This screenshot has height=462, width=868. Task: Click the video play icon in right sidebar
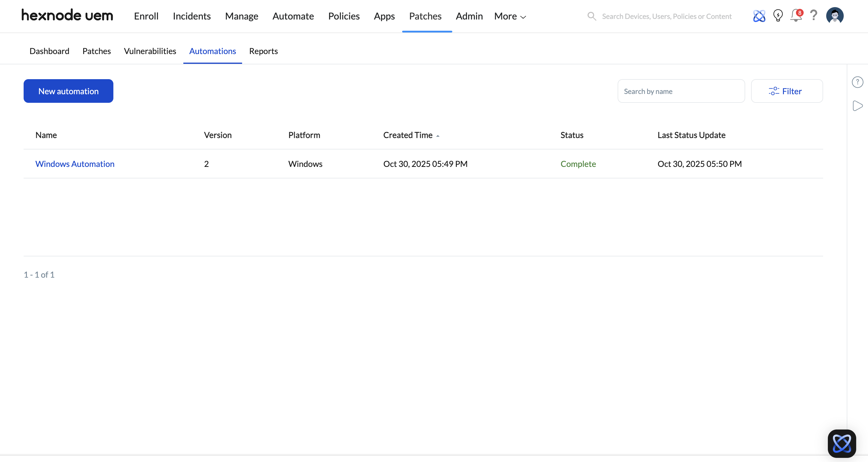857,105
